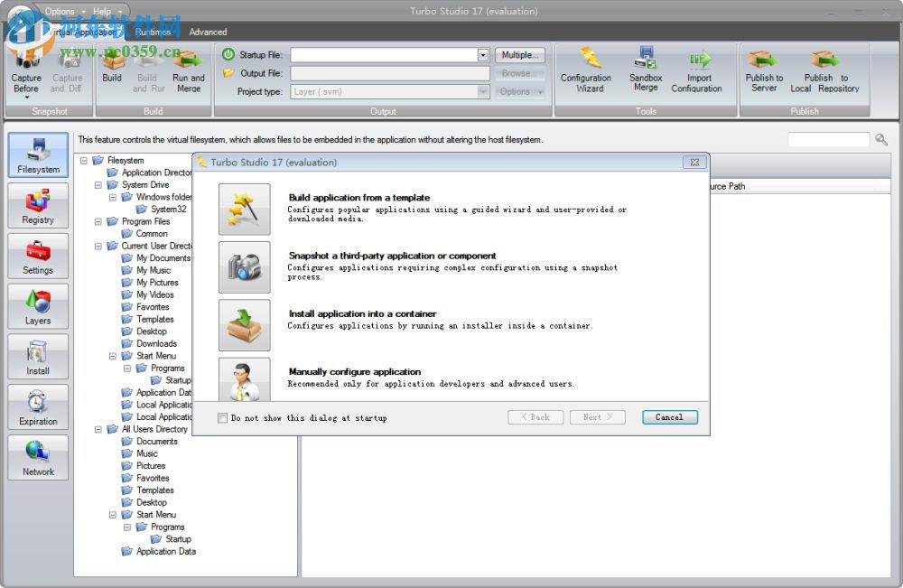This screenshot has height=588, width=903.
Task: Choose Build application from a template icon
Action: 244,209
